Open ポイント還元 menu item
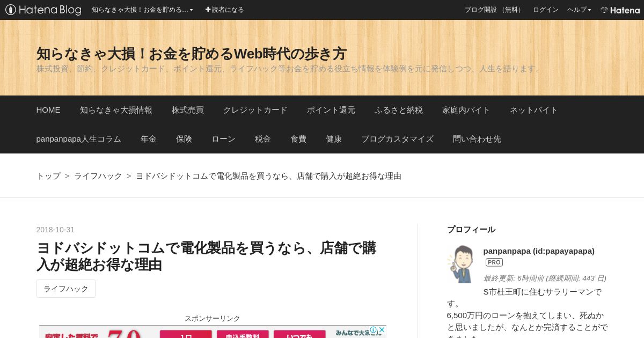Screen dimensions: 644x338 click(331, 110)
